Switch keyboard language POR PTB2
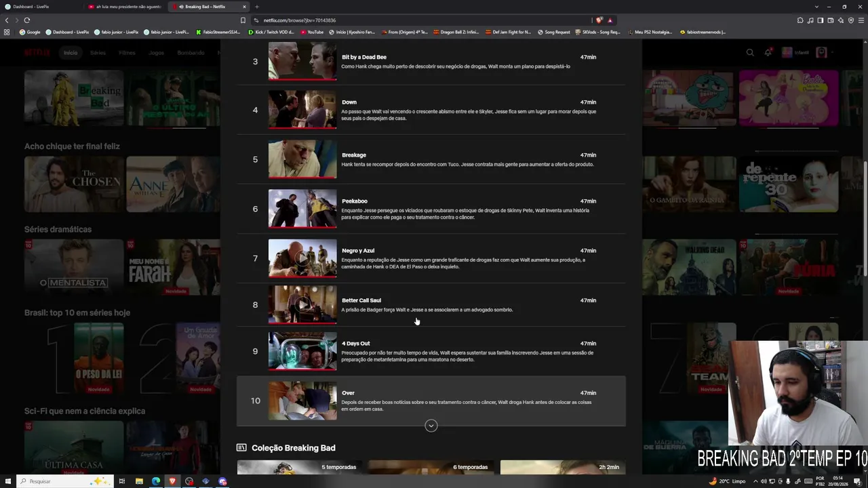Viewport: 868px width, 488px height. pyautogui.click(x=820, y=481)
